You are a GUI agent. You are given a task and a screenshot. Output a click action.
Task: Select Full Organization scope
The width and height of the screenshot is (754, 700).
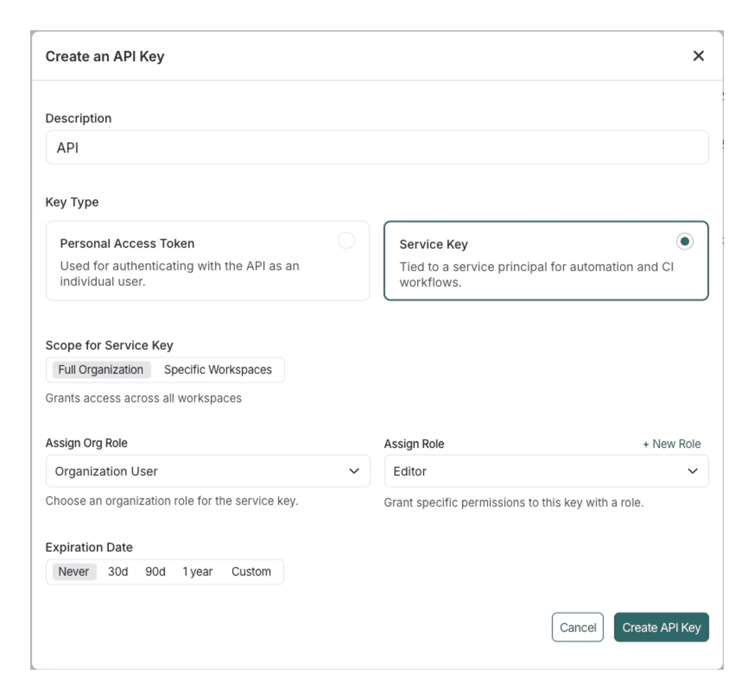pos(100,369)
